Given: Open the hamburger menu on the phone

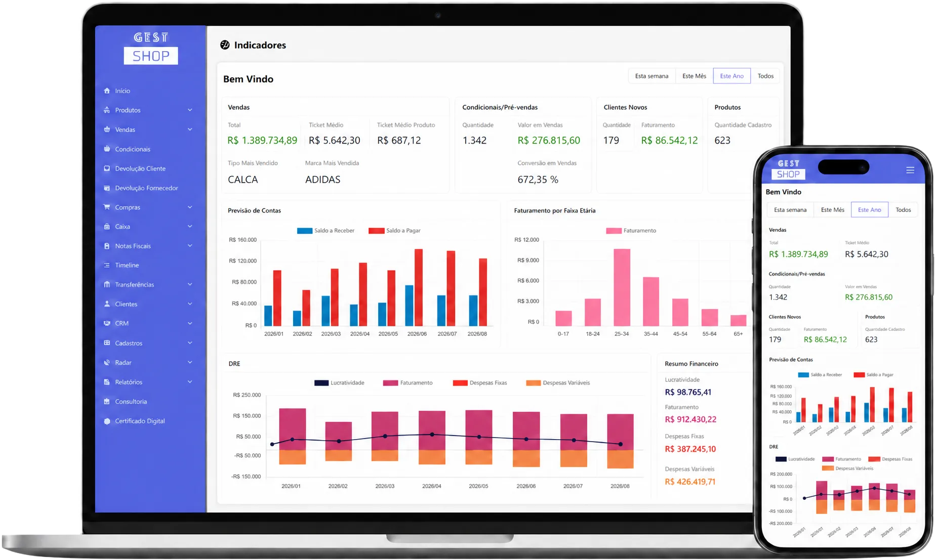Looking at the screenshot, I should pyautogui.click(x=910, y=170).
